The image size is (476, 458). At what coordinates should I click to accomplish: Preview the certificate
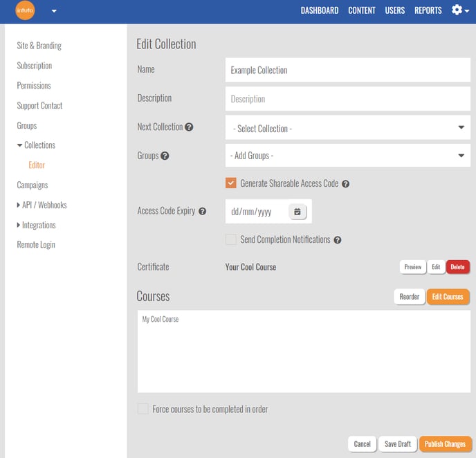tap(413, 267)
